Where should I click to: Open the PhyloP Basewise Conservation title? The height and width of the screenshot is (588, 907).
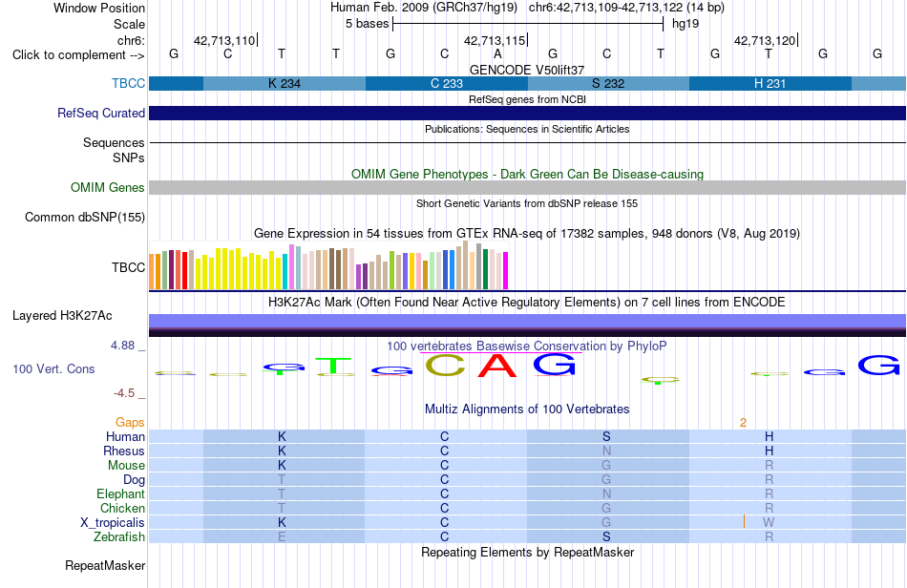pyautogui.click(x=527, y=346)
